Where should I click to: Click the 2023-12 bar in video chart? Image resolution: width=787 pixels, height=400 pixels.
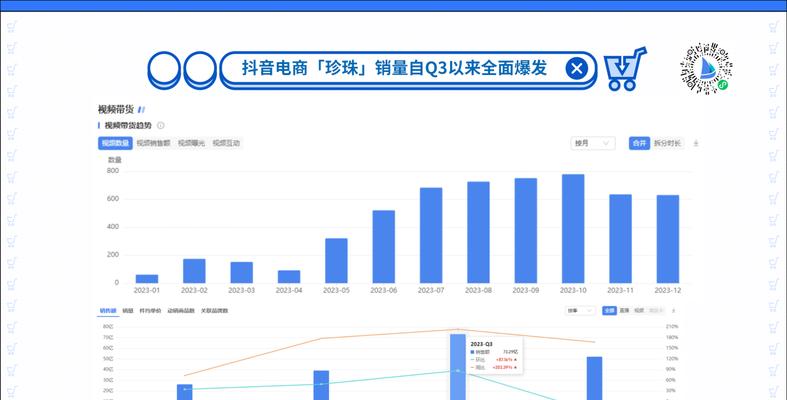pyautogui.click(x=668, y=239)
